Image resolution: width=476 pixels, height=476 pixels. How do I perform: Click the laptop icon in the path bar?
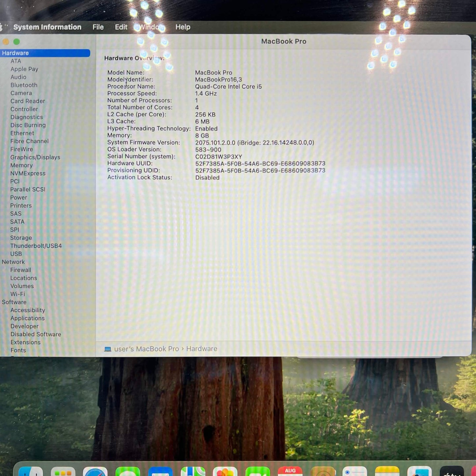click(x=108, y=349)
